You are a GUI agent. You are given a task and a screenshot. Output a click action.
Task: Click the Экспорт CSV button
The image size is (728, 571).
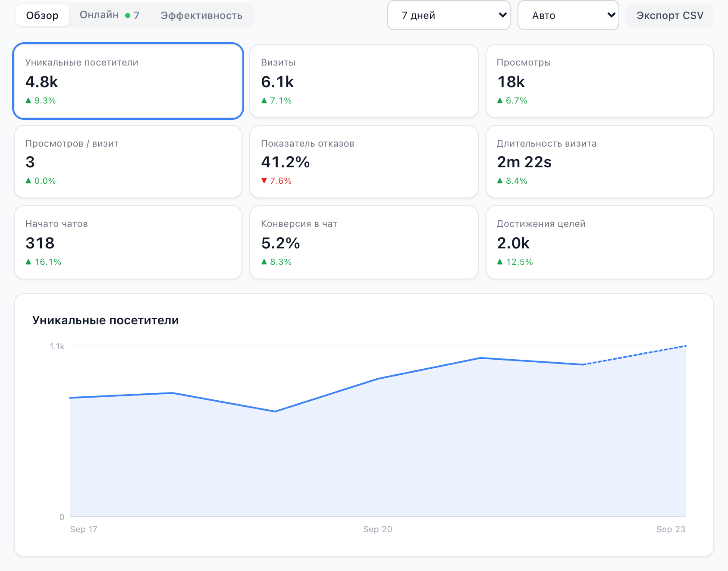click(670, 16)
